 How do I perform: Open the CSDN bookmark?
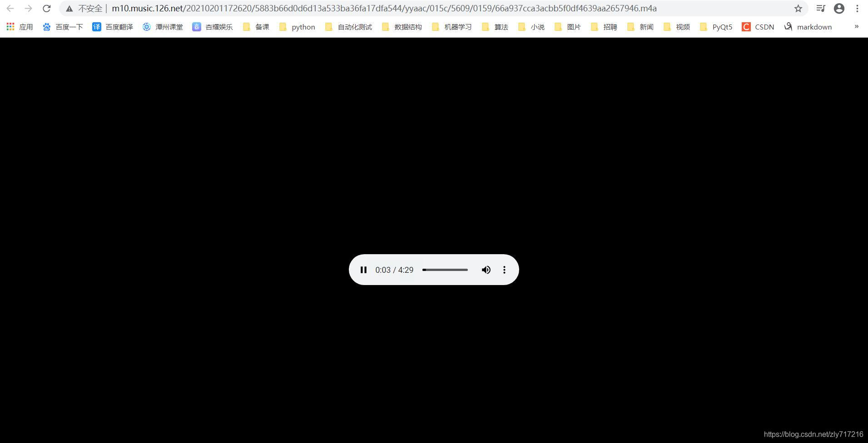pyautogui.click(x=758, y=27)
